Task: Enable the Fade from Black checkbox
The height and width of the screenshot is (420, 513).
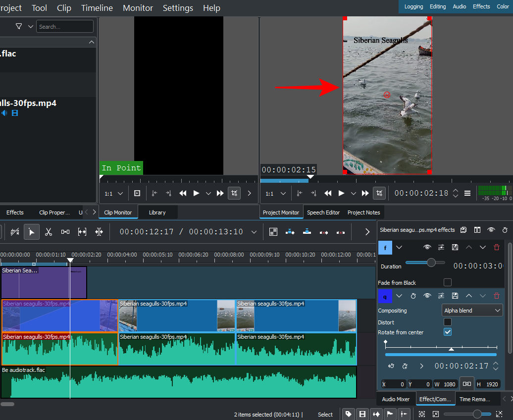Action: pyautogui.click(x=448, y=282)
